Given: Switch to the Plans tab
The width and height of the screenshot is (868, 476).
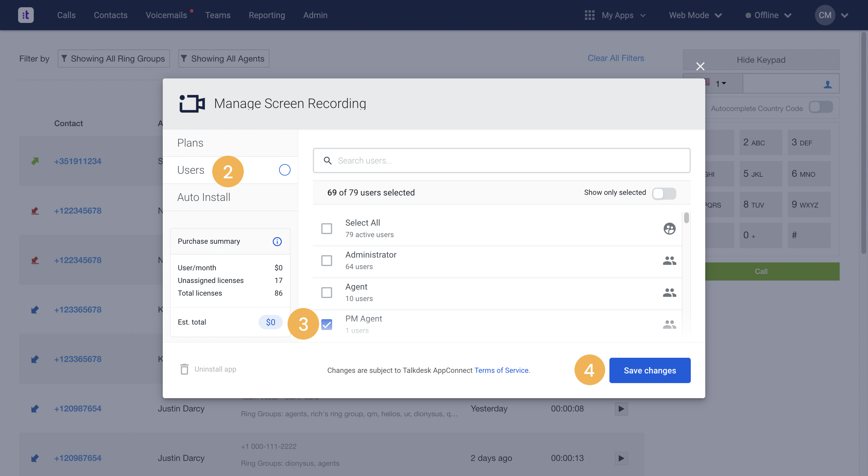Looking at the screenshot, I should click(230, 143).
